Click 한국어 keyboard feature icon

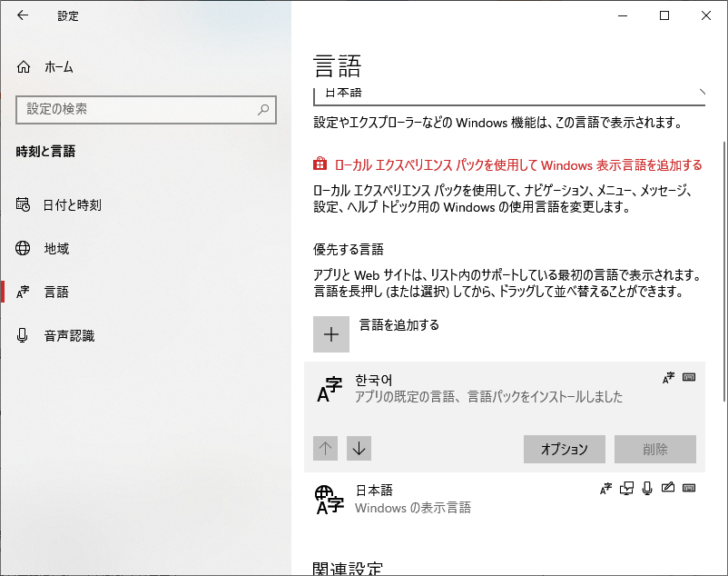[x=689, y=377]
